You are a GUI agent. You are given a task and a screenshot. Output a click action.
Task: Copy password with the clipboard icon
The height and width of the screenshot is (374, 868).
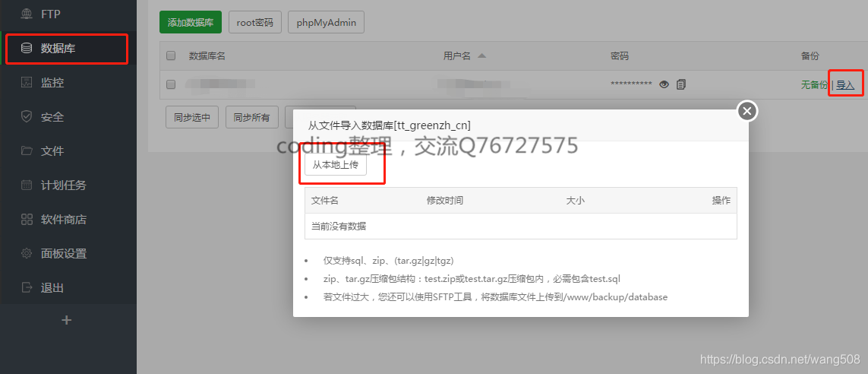681,84
